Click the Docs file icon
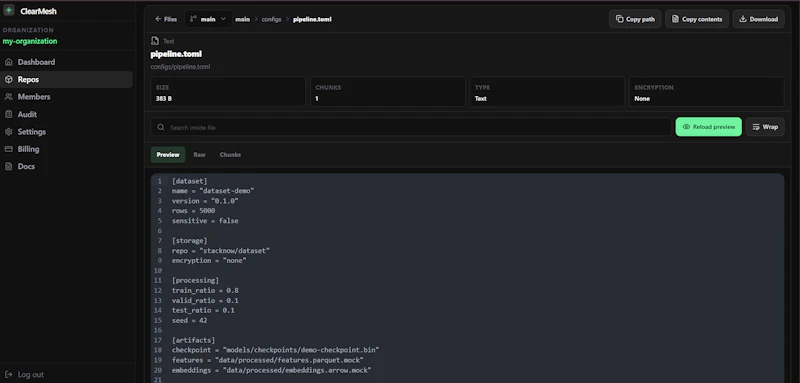Screen dimensions: 800x383 tap(9, 166)
